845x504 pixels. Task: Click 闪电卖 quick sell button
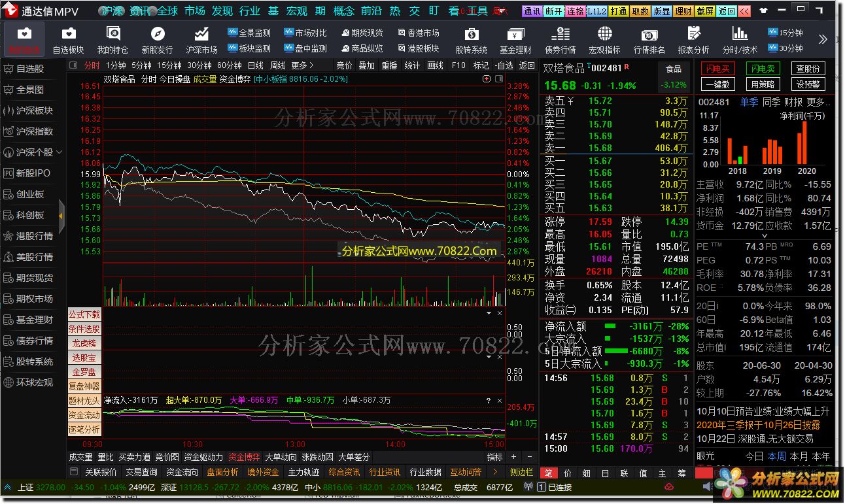pyautogui.click(x=763, y=69)
